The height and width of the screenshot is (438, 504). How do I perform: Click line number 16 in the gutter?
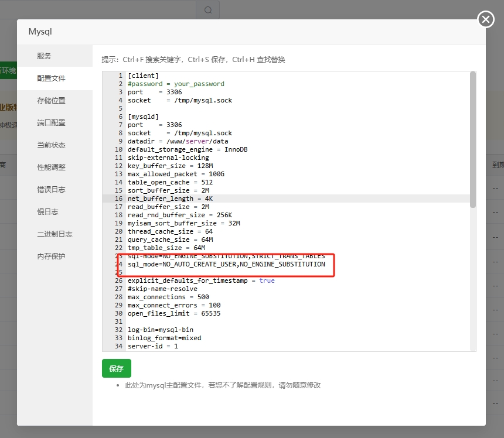click(x=118, y=199)
